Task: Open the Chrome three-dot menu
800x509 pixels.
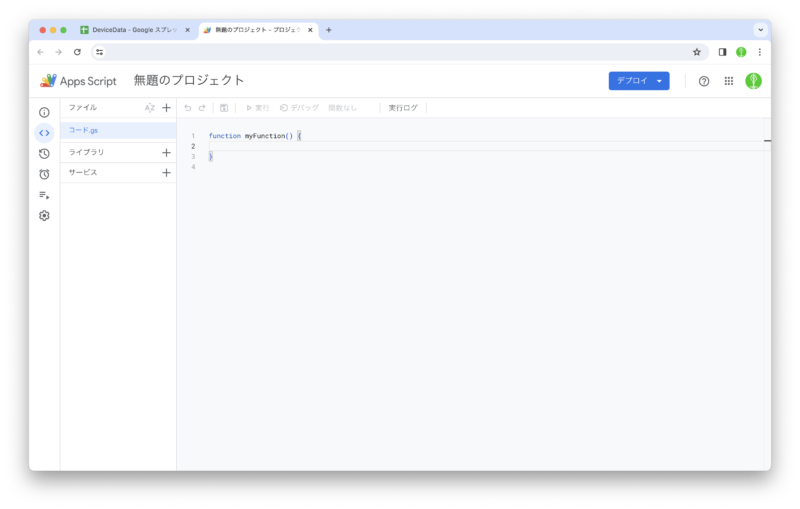Action: click(x=760, y=52)
